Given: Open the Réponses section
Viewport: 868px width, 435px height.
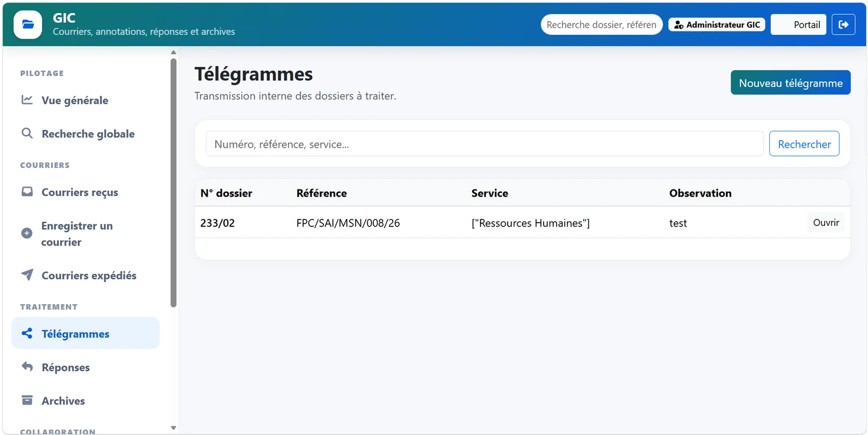Looking at the screenshot, I should (86, 367).
